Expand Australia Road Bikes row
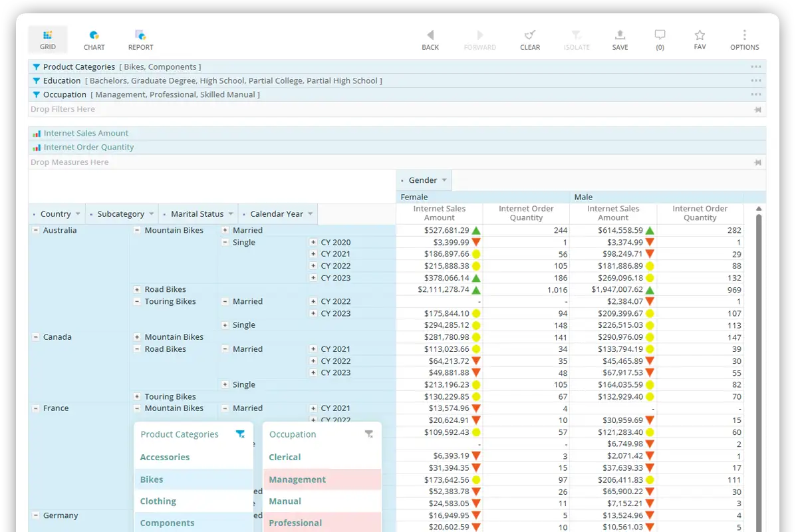This screenshot has height=532, width=798. [137, 290]
